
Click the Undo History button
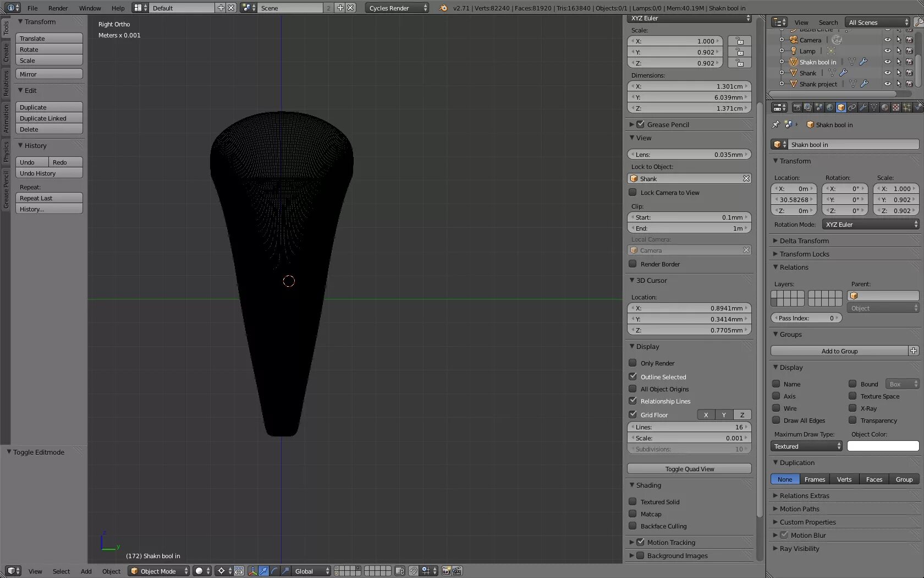[49, 173]
